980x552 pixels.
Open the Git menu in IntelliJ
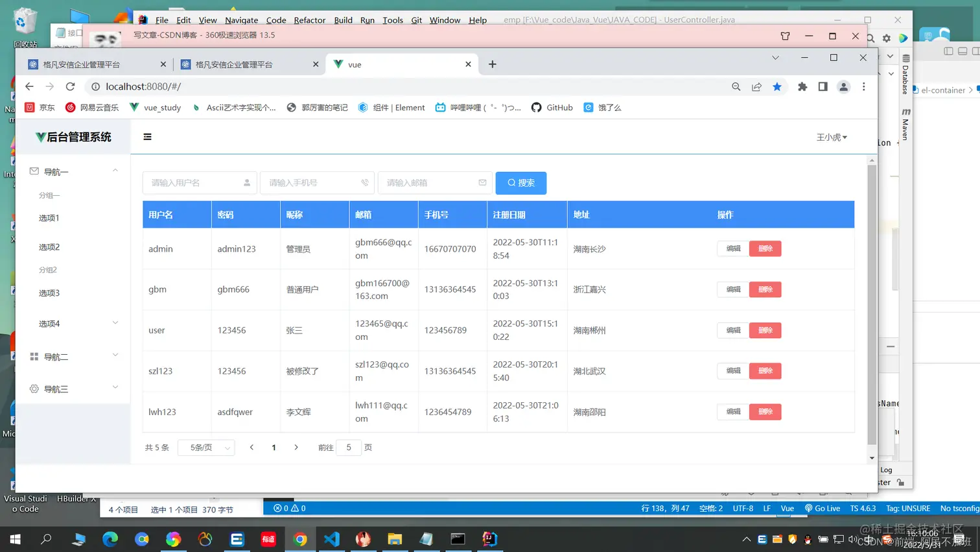[417, 20]
